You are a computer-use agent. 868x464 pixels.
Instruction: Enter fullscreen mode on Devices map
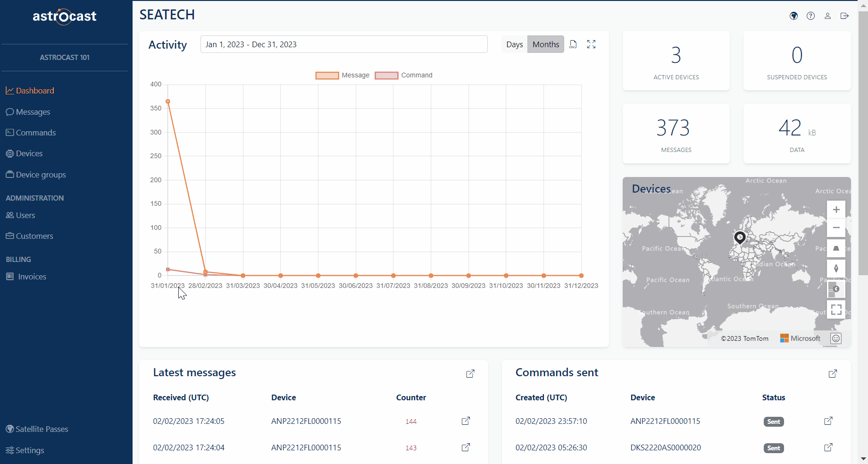[836, 310]
